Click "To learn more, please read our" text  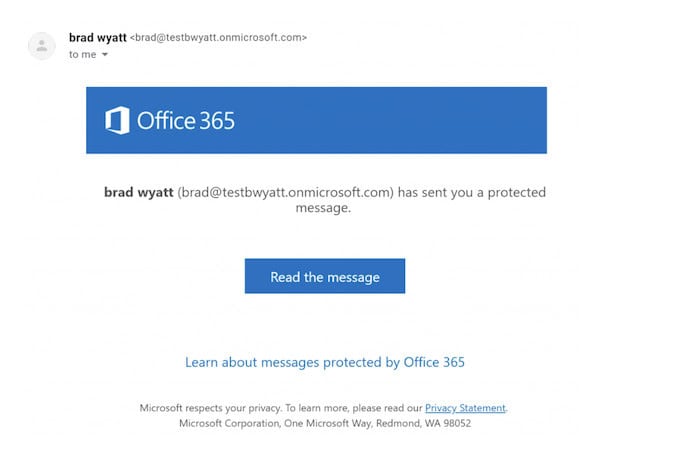click(x=354, y=408)
